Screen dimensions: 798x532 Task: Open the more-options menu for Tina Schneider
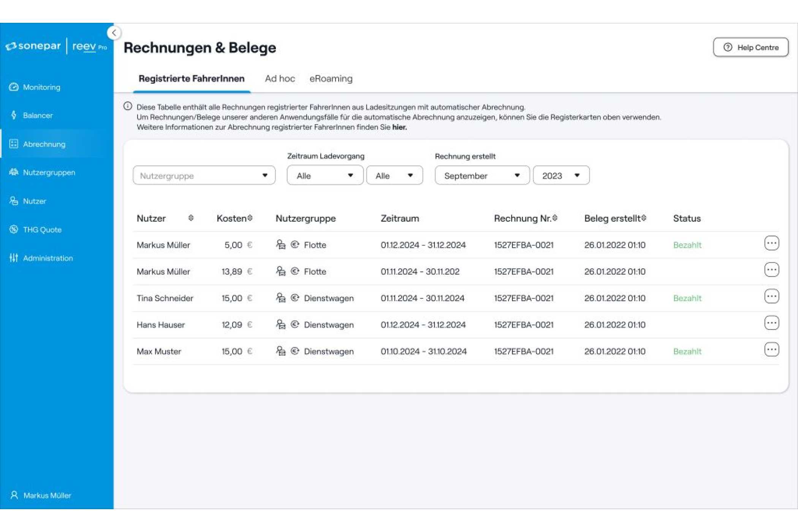[x=771, y=296]
